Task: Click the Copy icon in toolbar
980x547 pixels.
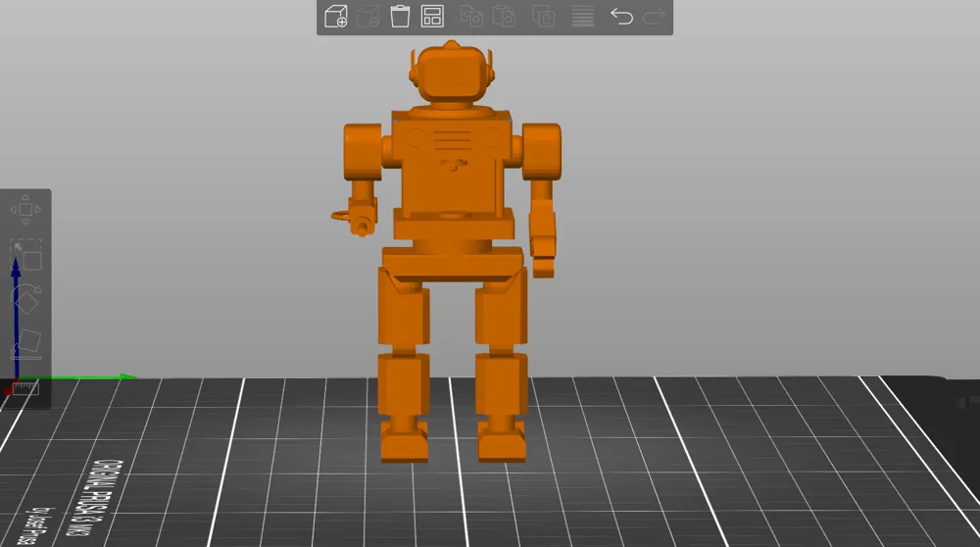Action: coord(471,17)
